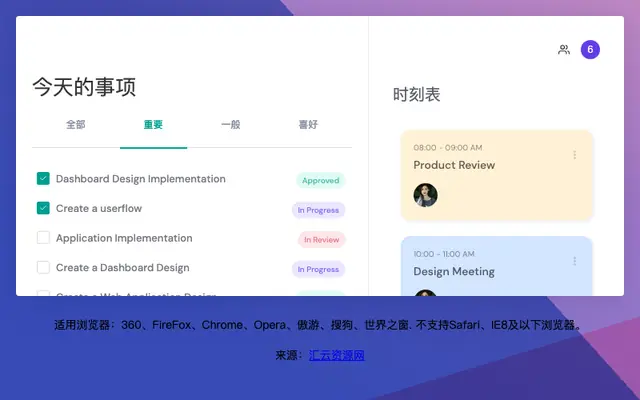Select the 重要 tab
The height and width of the screenshot is (400, 640).
coord(153,124)
